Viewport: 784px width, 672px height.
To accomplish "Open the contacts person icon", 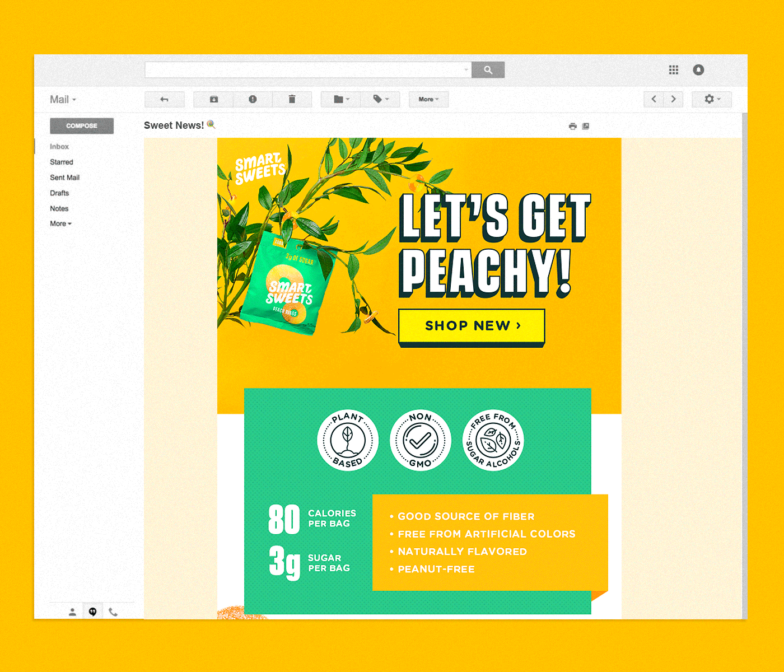I will pos(72,612).
